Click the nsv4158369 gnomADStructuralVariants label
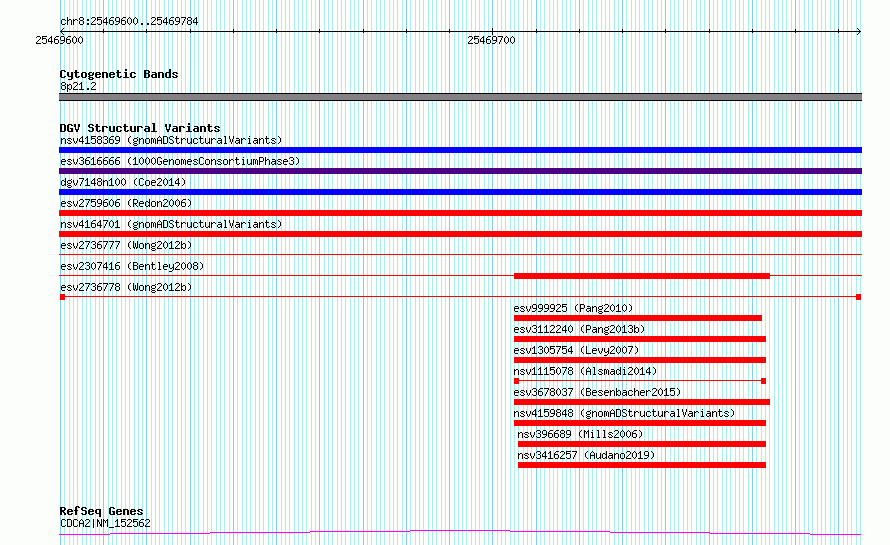This screenshot has height=545, width=890. (x=171, y=140)
